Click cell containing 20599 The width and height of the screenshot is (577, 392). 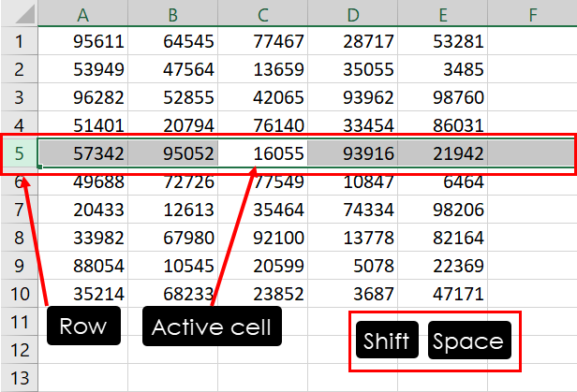pos(262,266)
